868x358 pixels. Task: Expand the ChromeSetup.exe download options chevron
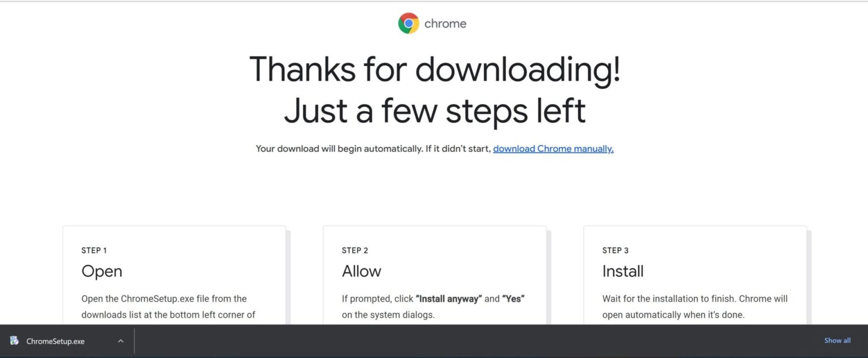(x=120, y=341)
